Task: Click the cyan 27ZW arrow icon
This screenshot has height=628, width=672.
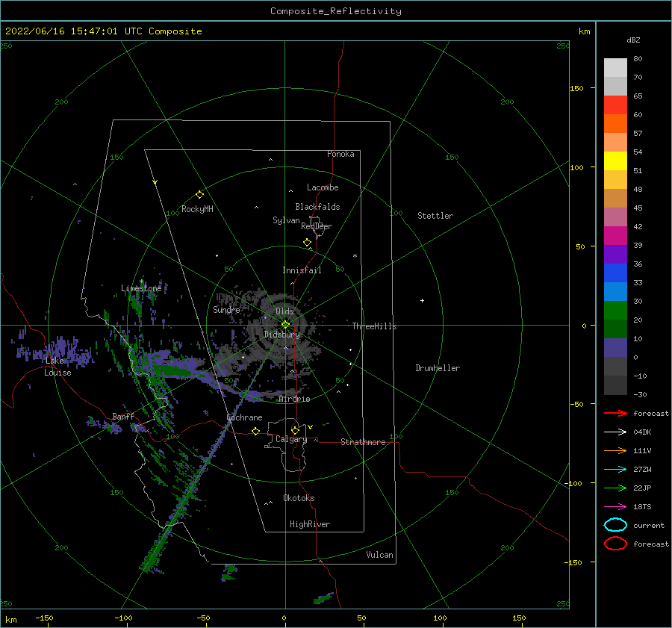Action: (x=615, y=470)
